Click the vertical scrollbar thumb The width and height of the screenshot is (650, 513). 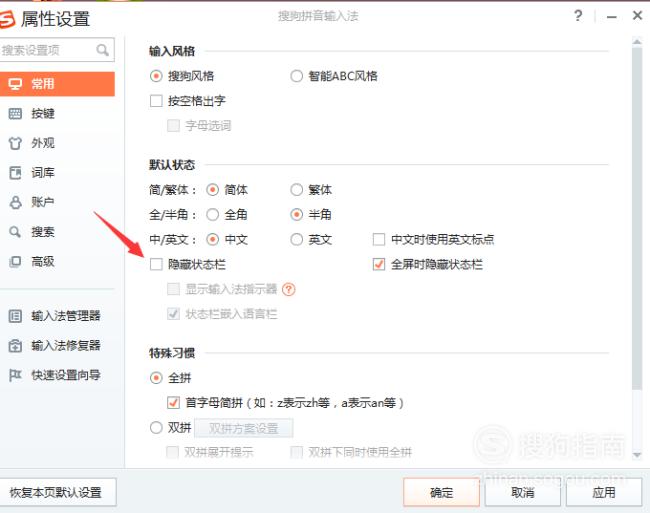(637, 218)
